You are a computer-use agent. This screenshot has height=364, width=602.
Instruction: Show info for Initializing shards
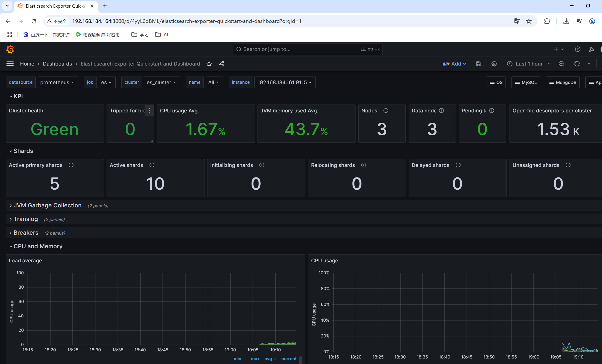coord(262,165)
